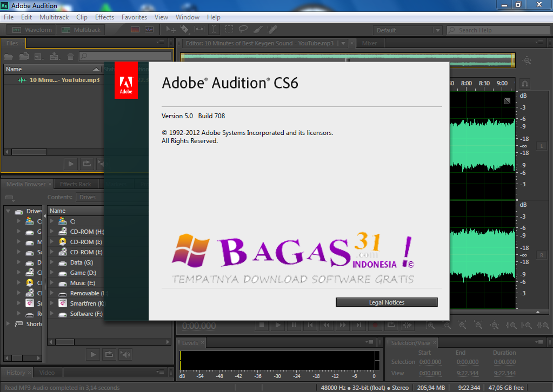The height and width of the screenshot is (392, 553).
Task: Click the Fast Forward transport button
Action: [x=343, y=325]
